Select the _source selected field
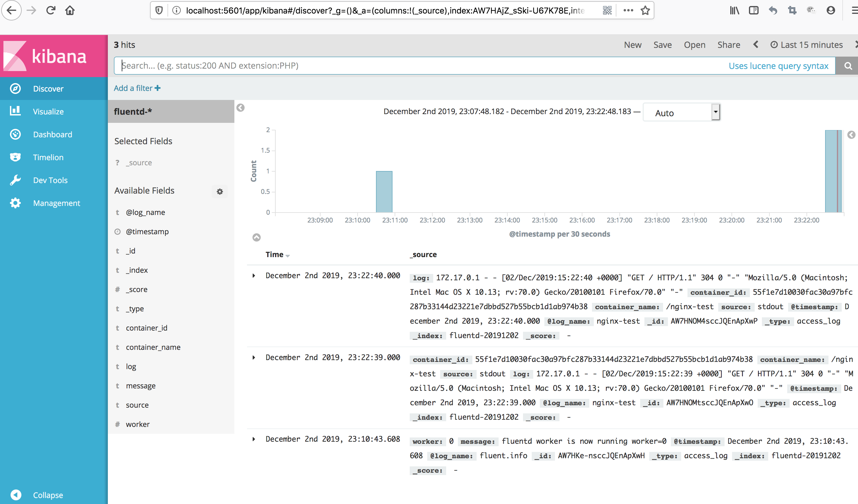Viewport: 858px width, 504px height. (x=139, y=163)
